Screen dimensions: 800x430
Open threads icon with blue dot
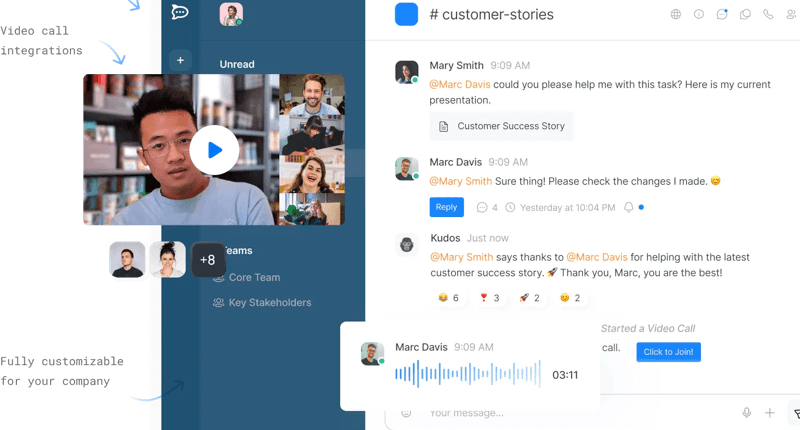[722, 15]
